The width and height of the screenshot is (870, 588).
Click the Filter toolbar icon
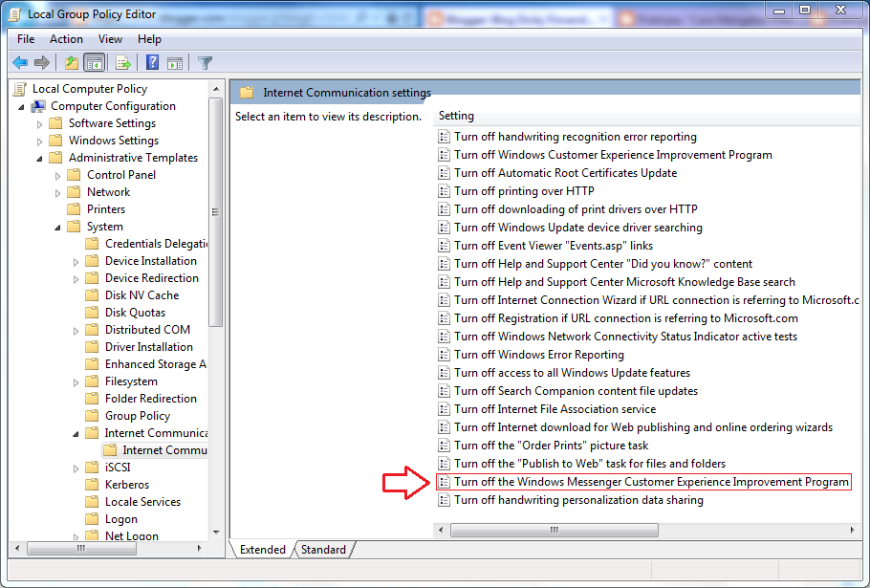pos(205,62)
